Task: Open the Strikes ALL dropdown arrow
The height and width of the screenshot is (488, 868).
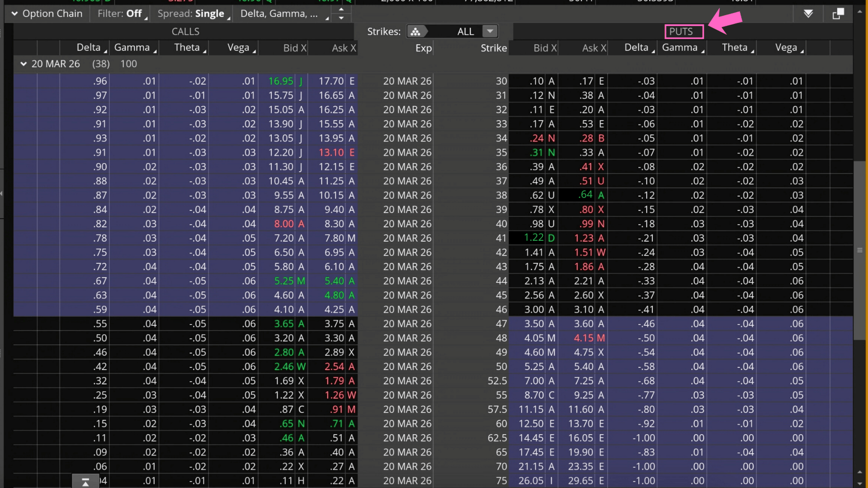Action: [490, 31]
